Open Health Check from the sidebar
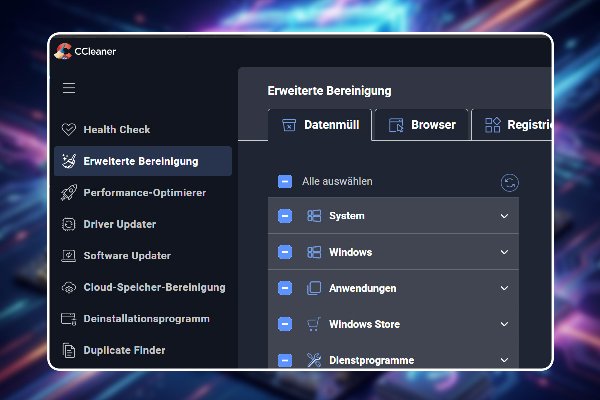This screenshot has height=400, width=600. tap(143, 129)
